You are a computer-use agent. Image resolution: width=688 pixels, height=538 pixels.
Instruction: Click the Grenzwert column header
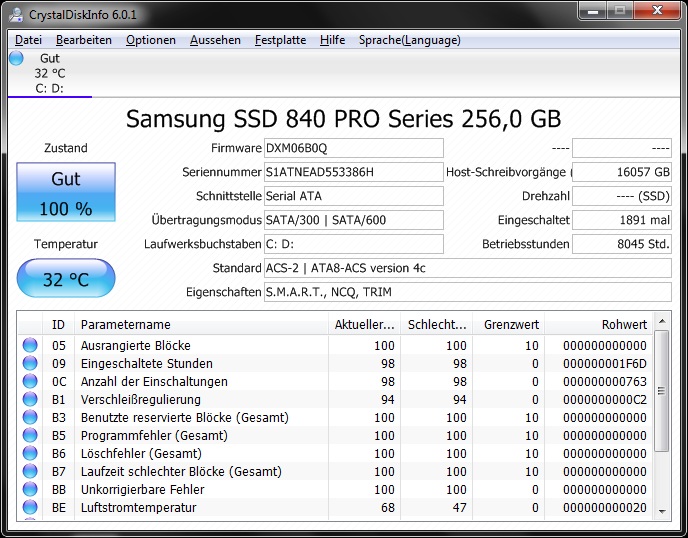click(509, 325)
